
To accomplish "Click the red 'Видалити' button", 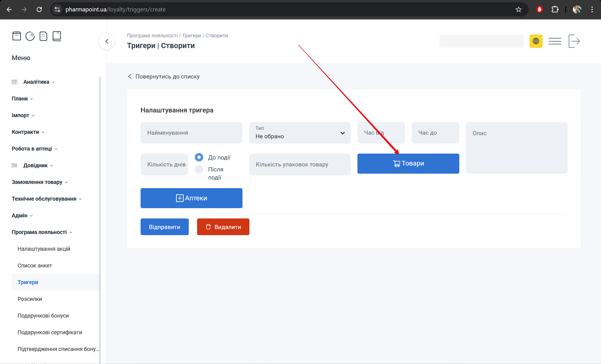I will 223,227.
